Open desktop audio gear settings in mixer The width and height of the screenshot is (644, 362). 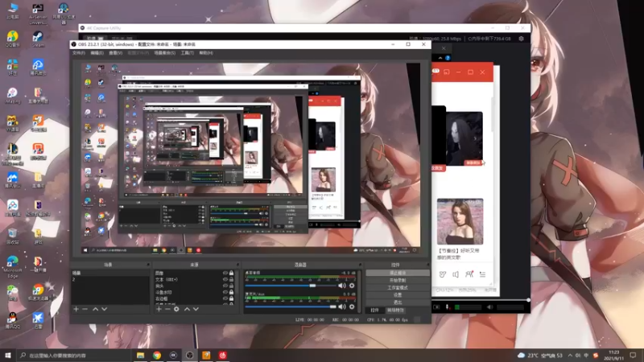pyautogui.click(x=352, y=286)
